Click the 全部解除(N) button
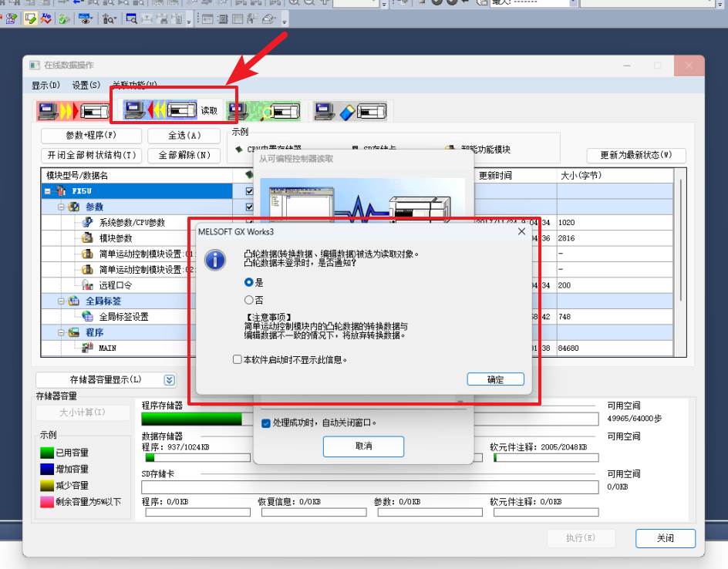The image size is (728, 569). [x=184, y=155]
